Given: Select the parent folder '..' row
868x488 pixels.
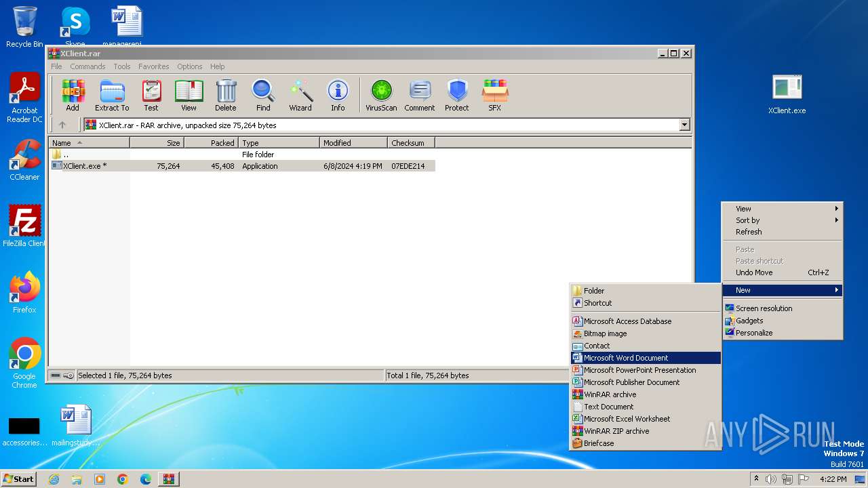Looking at the screenshot, I should click(242, 155).
